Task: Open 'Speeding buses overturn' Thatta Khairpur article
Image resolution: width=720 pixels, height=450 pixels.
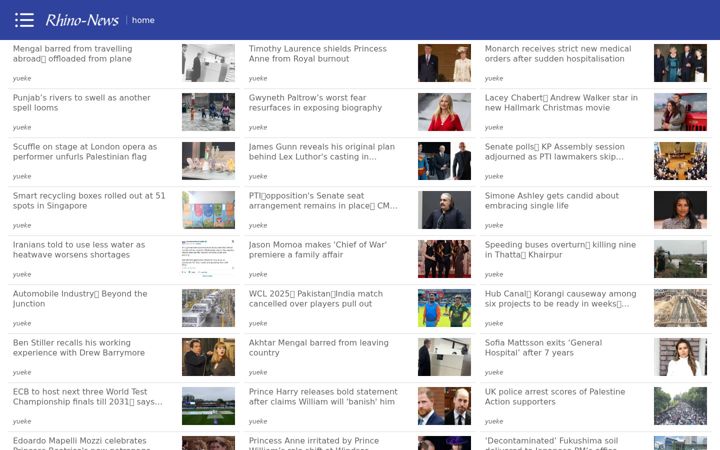Action: [561, 250]
